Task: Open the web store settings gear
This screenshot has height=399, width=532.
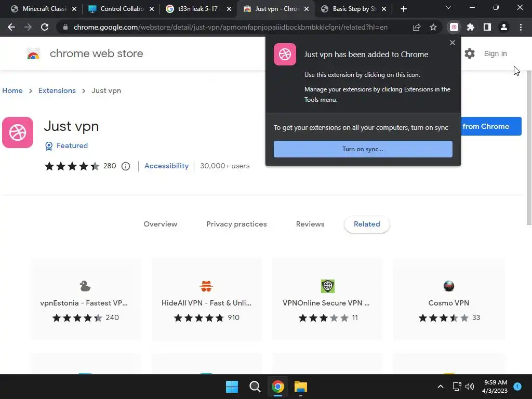Action: [x=470, y=54]
